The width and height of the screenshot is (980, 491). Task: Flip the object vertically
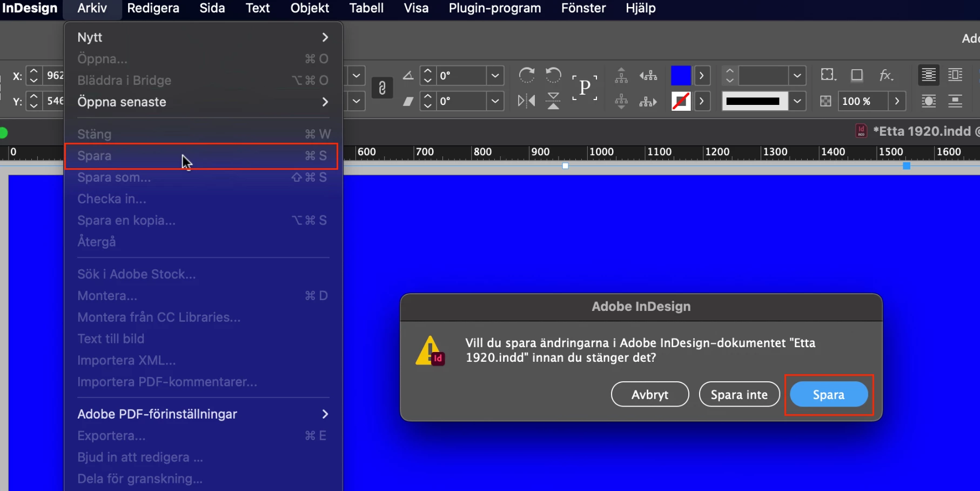coord(553,101)
